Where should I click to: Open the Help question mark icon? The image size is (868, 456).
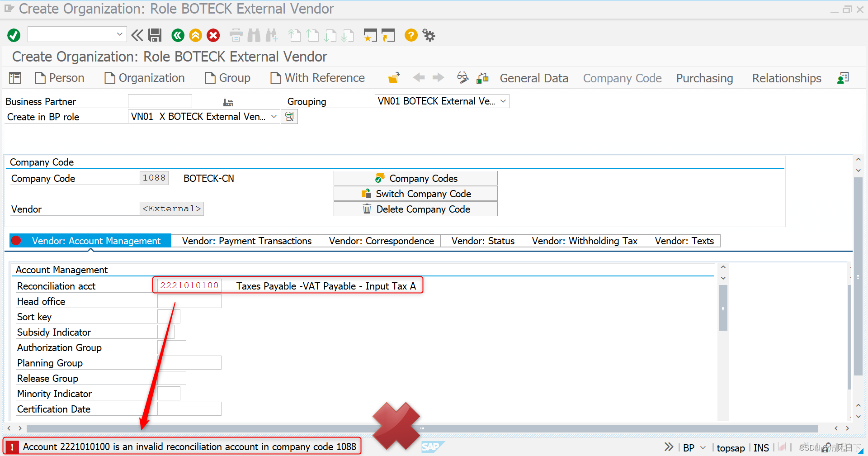[x=411, y=35]
